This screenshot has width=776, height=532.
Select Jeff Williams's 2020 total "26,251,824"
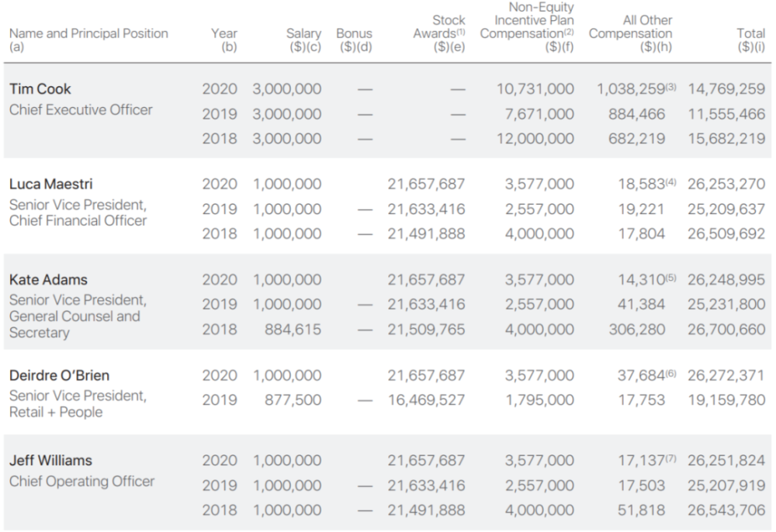click(726, 461)
